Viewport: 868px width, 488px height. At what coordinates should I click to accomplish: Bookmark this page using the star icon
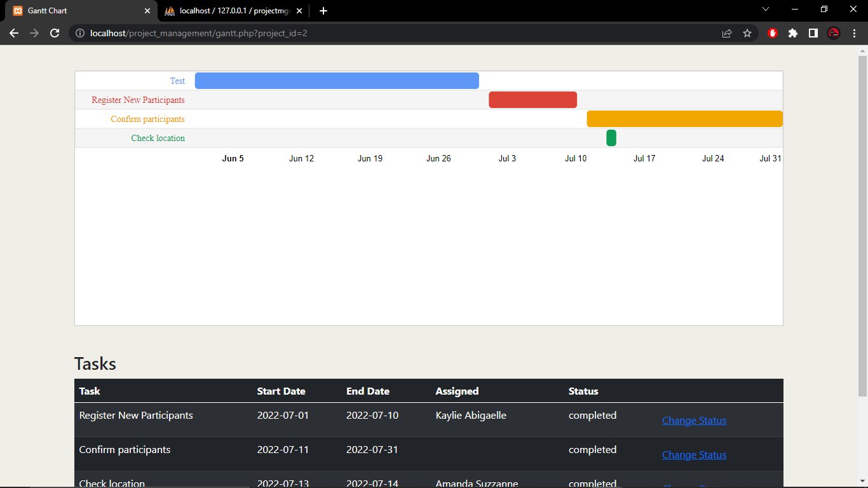tap(748, 33)
